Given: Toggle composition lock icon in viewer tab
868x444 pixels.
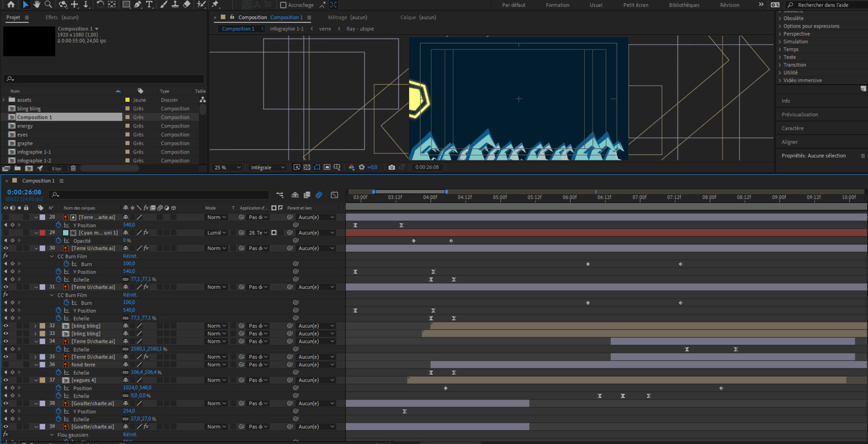Looking at the screenshot, I should pyautogui.click(x=232, y=17).
